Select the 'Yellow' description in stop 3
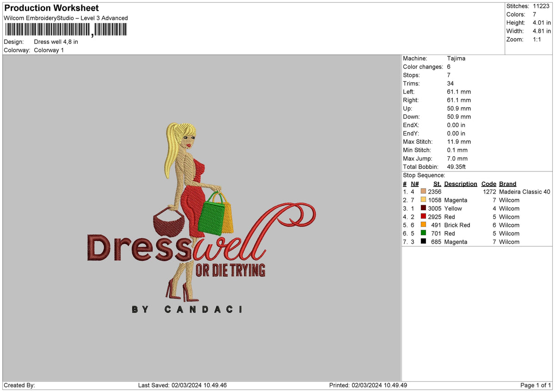Viewport: 555px width, 392px height. (453, 208)
